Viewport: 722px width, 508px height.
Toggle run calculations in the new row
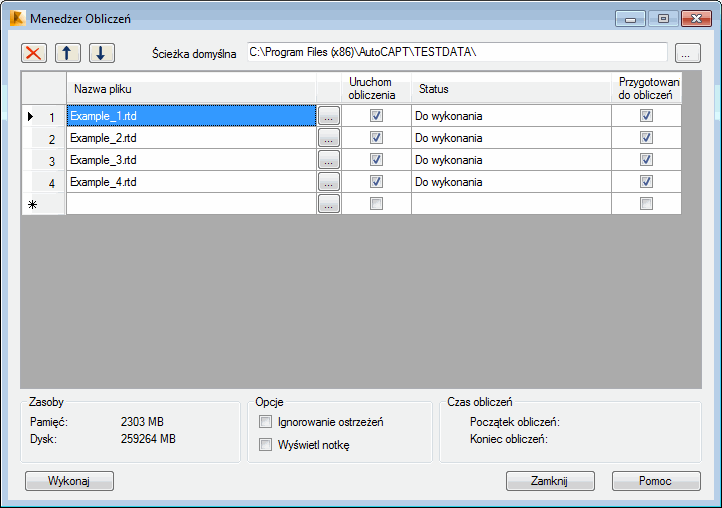pos(376,204)
